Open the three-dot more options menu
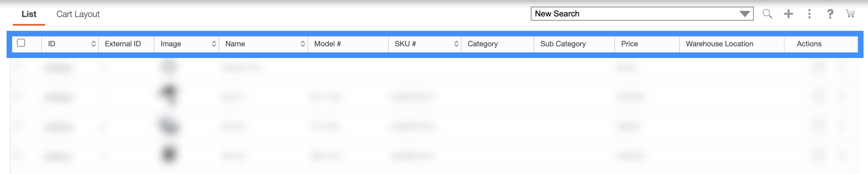 point(809,14)
